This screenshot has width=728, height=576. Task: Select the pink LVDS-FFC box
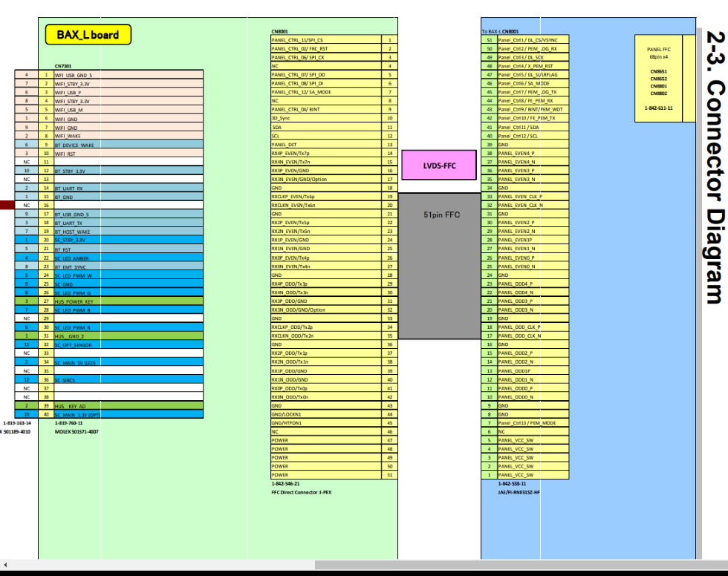click(438, 165)
